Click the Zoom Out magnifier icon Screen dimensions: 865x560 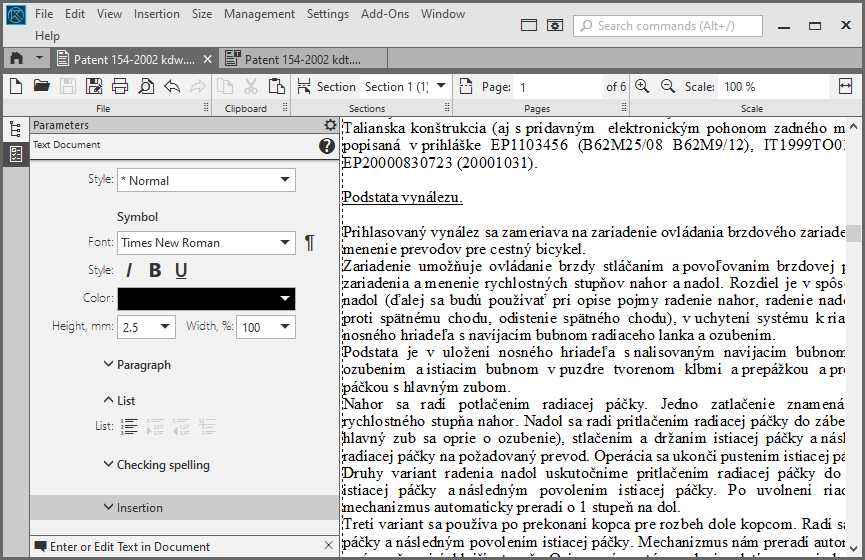[x=667, y=87]
